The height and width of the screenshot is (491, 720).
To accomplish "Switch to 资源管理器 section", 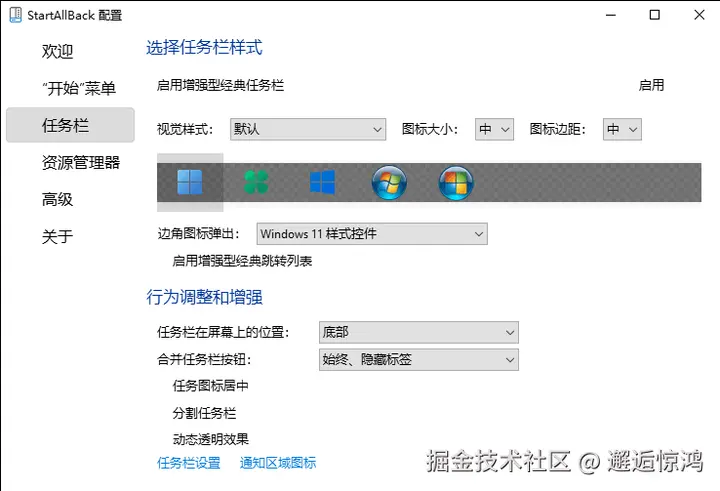I will [x=81, y=162].
